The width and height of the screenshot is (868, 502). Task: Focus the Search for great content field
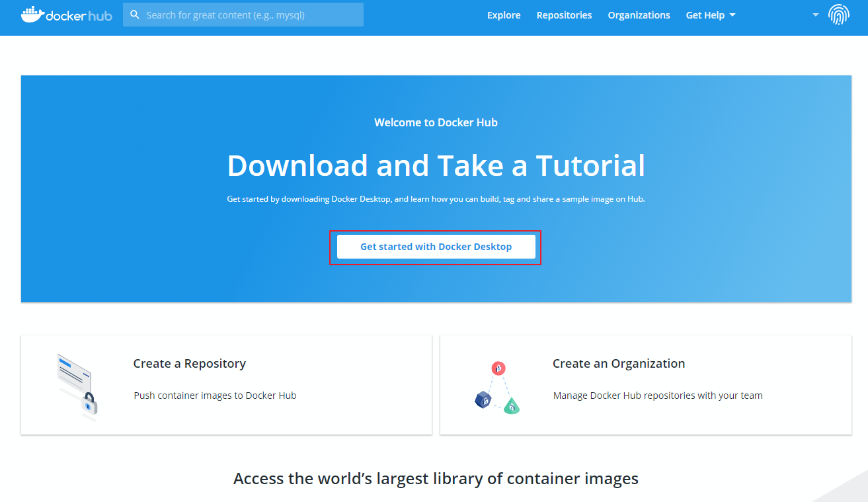pyautogui.click(x=243, y=15)
